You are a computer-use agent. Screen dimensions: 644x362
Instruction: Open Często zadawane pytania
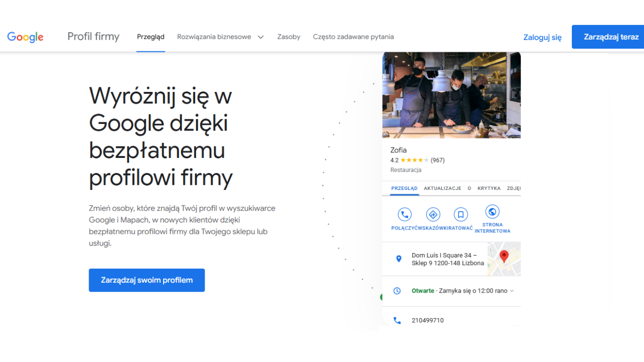pyautogui.click(x=353, y=37)
